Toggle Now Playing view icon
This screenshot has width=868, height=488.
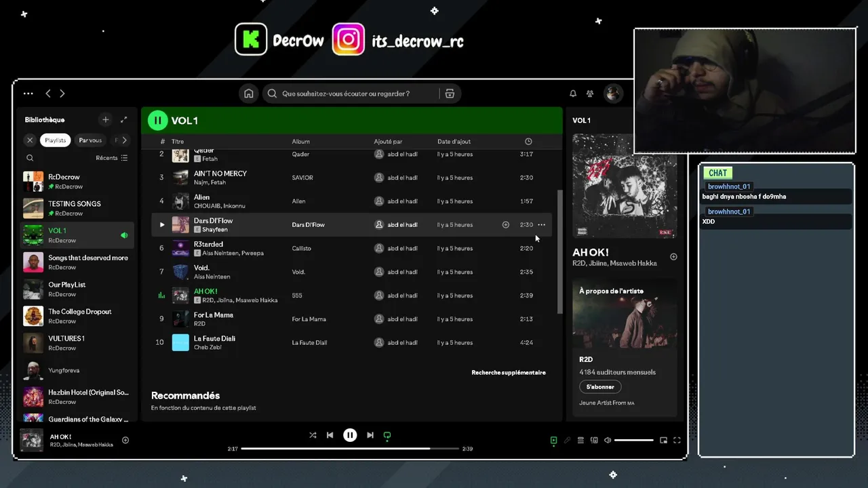point(553,440)
